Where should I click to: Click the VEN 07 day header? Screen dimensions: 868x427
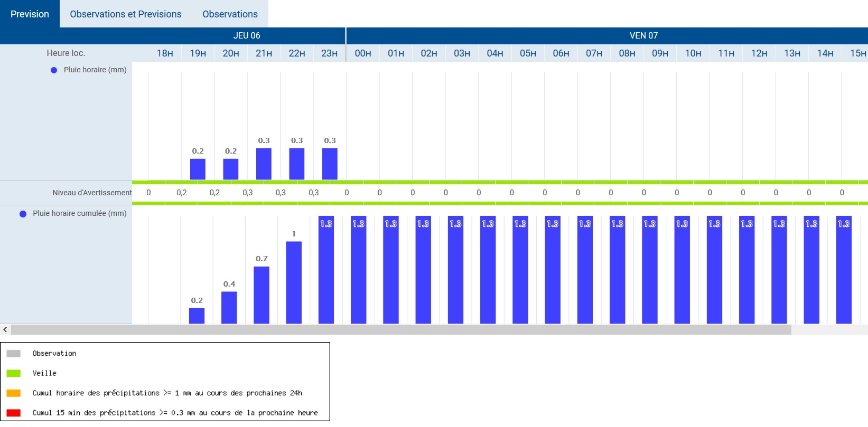[x=643, y=36]
